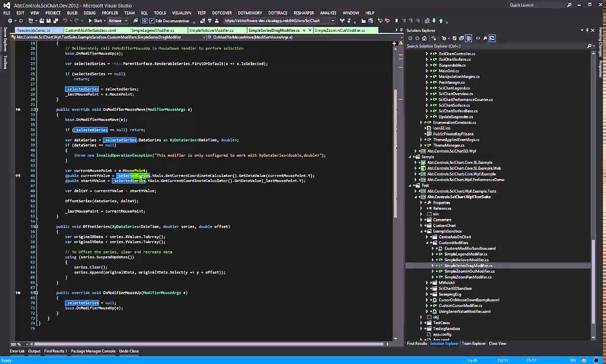Image resolution: width=606 pixels, height=364 pixels.
Task: Click the Quick Launch search icon
Action: click(x=569, y=5)
